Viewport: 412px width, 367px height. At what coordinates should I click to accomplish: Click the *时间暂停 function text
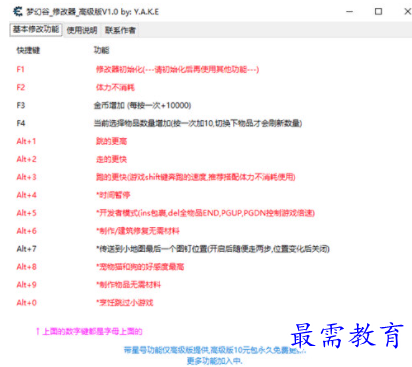tap(113, 195)
